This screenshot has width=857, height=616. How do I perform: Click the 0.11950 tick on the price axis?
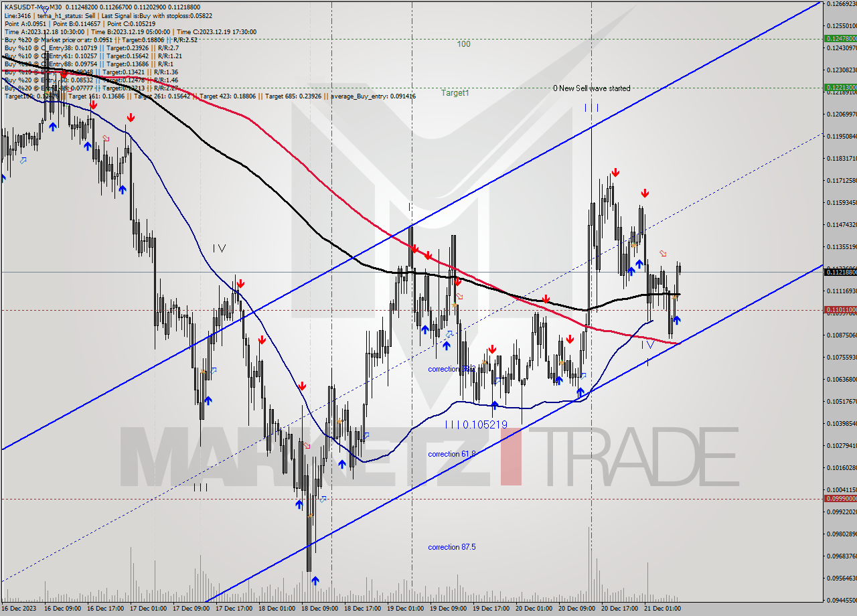842,136
